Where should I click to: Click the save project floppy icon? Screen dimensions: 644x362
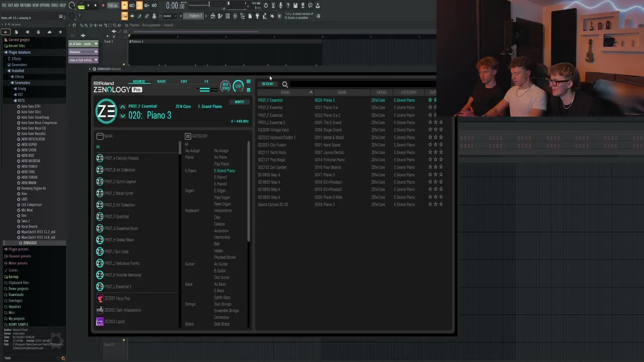(x=295, y=6)
